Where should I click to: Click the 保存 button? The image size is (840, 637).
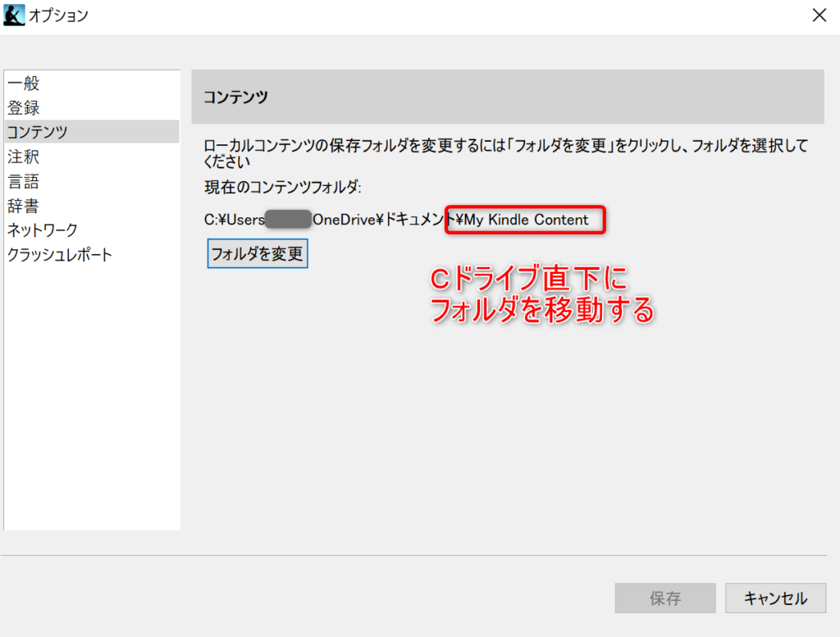click(x=664, y=598)
